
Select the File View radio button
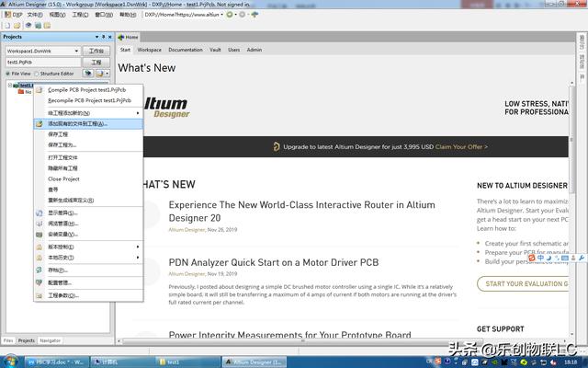(x=8, y=74)
